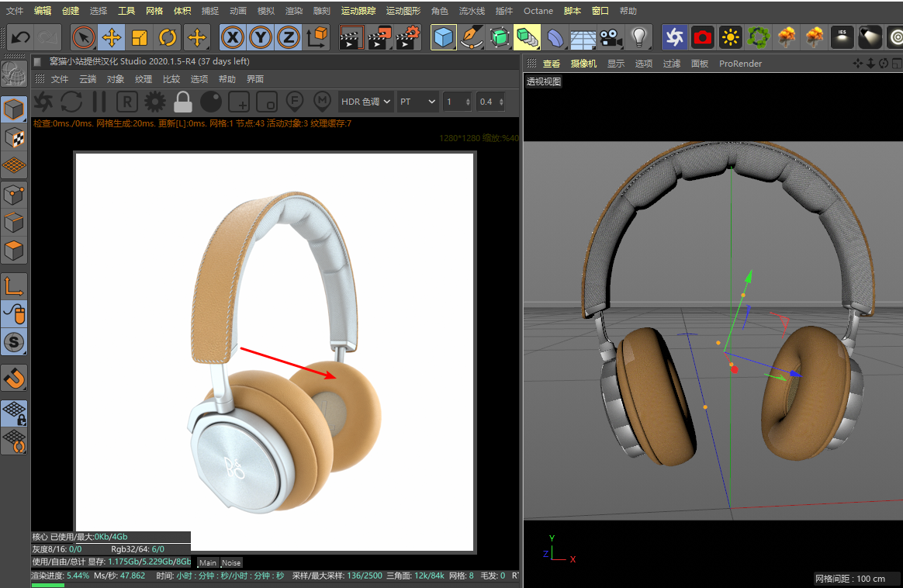Add a Camera object
This screenshot has width=903, height=588.
point(611,37)
